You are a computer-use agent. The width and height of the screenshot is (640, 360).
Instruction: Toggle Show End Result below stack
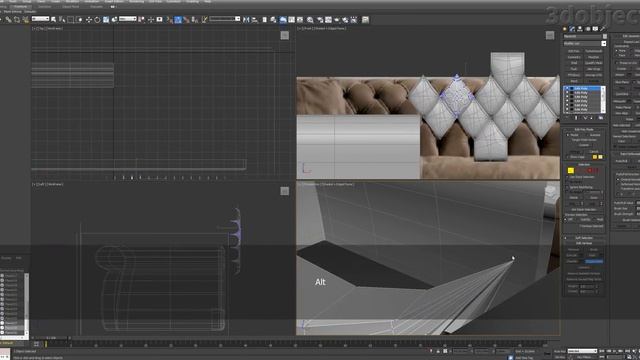coord(576,118)
